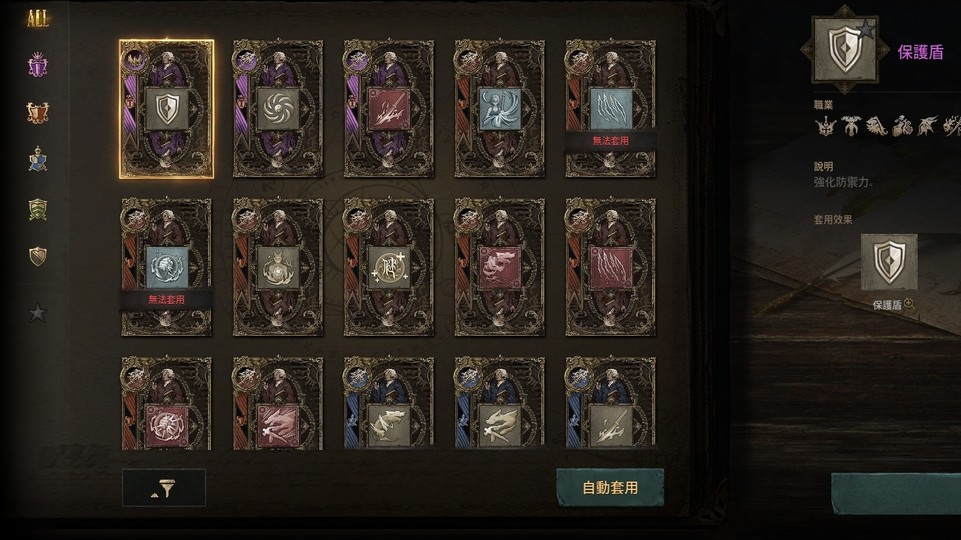
Task: Click the teal button in detail panel
Action: point(896,494)
